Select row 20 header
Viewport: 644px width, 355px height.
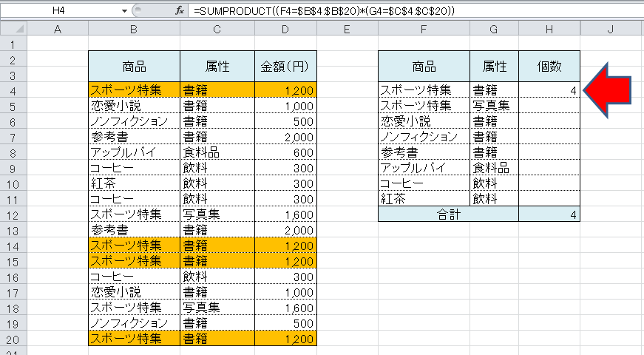(13, 339)
